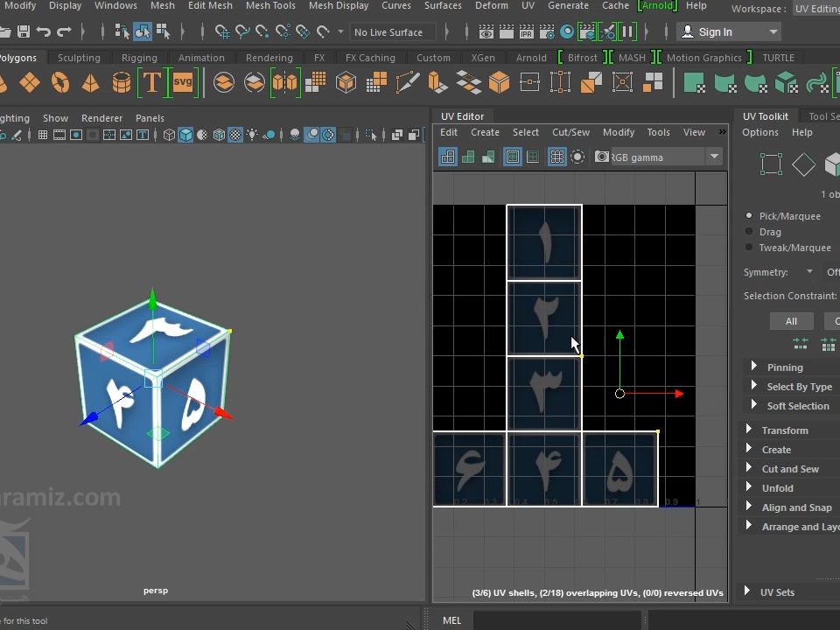Click the All selection constraint button
Image resolution: width=840 pixels, height=630 pixels.
pyautogui.click(x=791, y=321)
